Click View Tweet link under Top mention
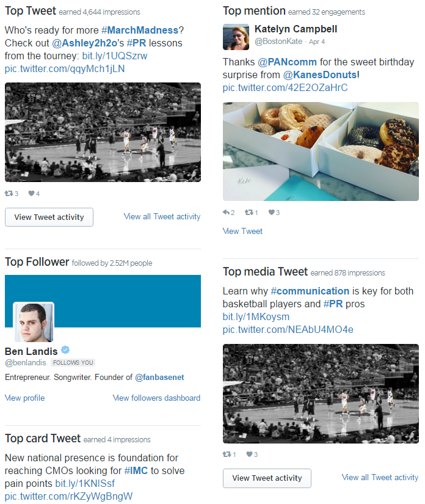Viewport: 425px width, 504px height. click(x=242, y=231)
